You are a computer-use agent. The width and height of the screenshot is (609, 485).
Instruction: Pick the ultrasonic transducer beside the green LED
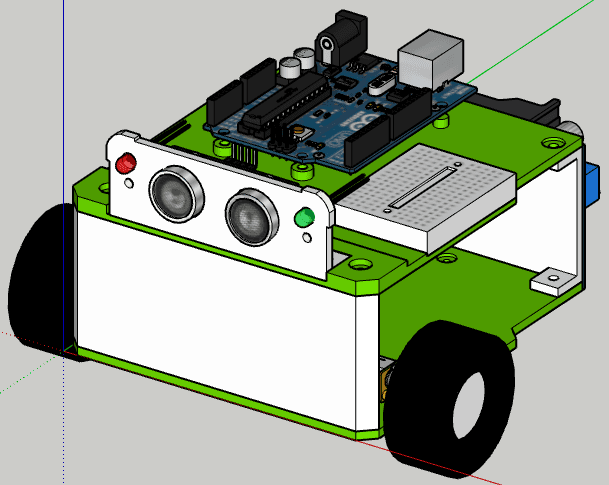click(252, 217)
